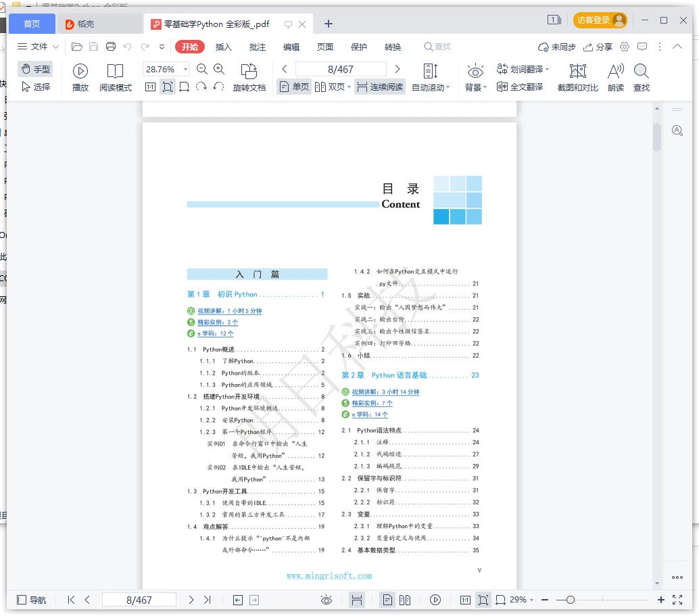Open the 精彩实例: 7个 link

(x=372, y=403)
